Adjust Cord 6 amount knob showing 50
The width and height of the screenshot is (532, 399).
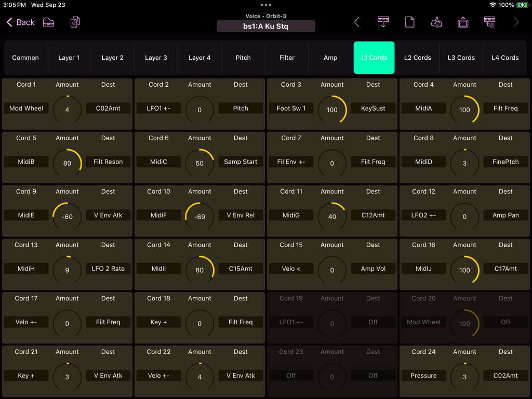[199, 163]
